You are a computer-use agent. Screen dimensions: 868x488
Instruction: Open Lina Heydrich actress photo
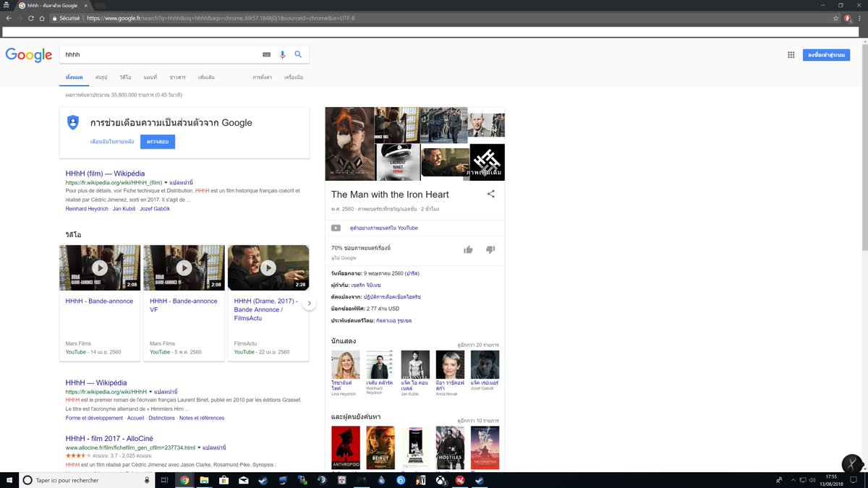coord(346,364)
